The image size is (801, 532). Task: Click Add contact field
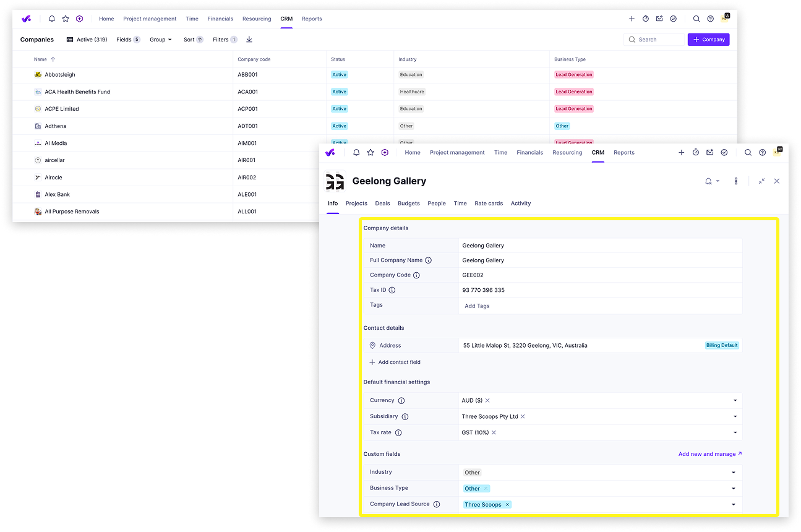click(395, 363)
